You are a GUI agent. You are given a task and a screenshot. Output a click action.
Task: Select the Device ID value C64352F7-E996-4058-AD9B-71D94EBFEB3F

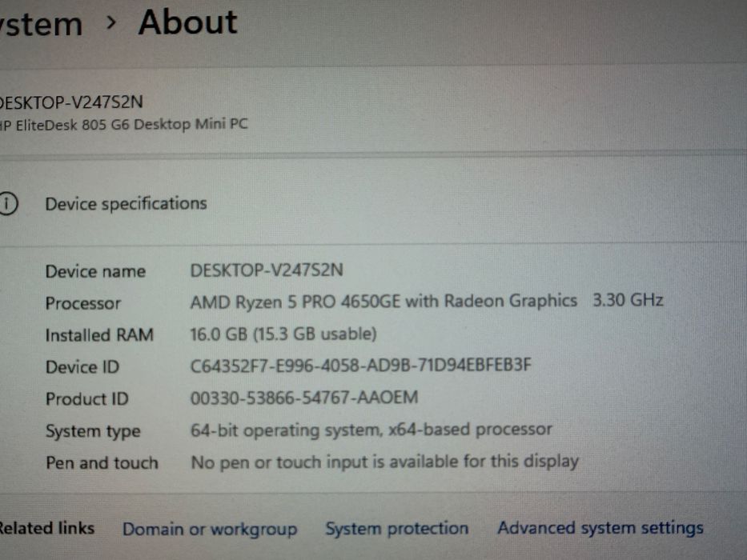coord(360,366)
